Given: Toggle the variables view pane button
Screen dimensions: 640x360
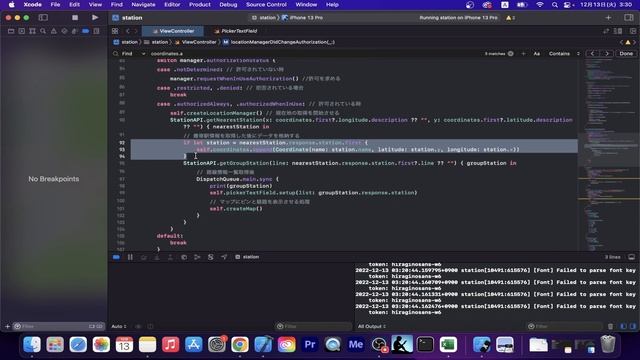Looking at the screenshot, I should (623, 326).
